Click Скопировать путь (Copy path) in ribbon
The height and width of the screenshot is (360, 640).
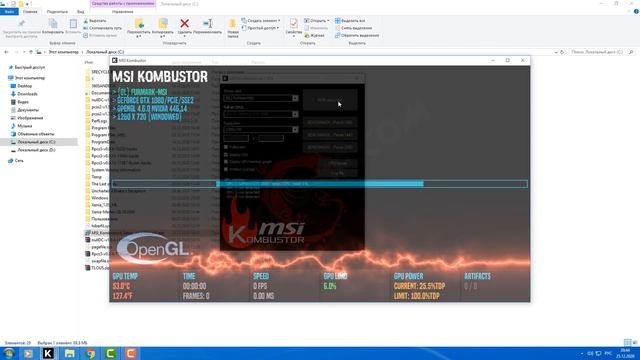pyautogui.click(x=102, y=28)
